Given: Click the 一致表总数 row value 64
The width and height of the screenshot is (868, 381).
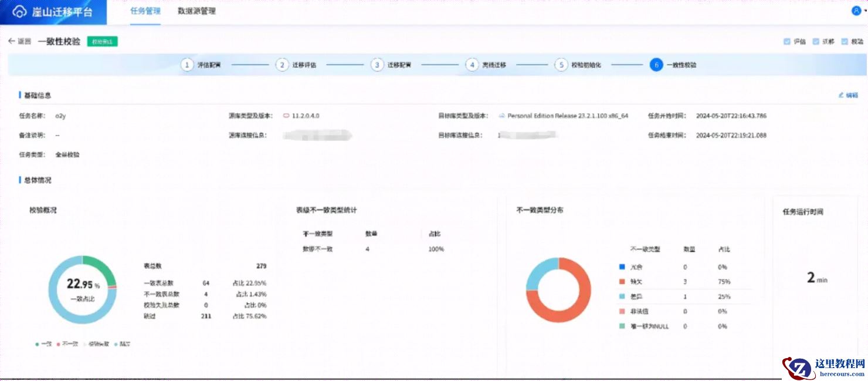Looking at the screenshot, I should click(x=206, y=283).
